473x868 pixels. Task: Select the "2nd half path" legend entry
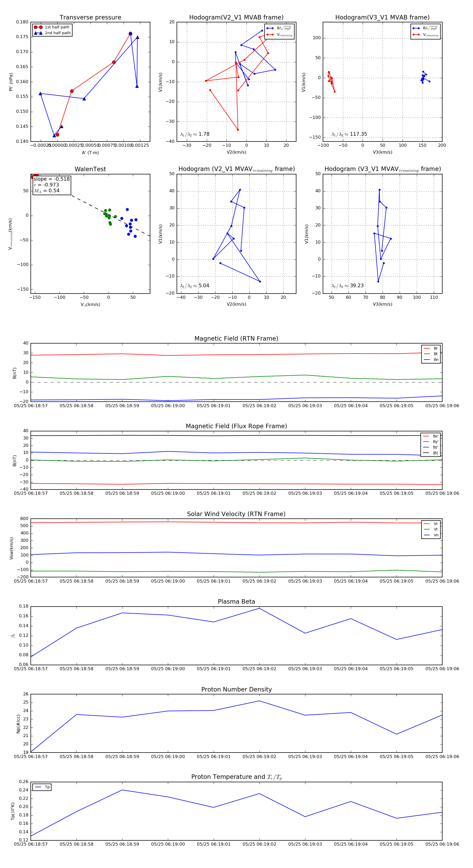pyautogui.click(x=52, y=33)
